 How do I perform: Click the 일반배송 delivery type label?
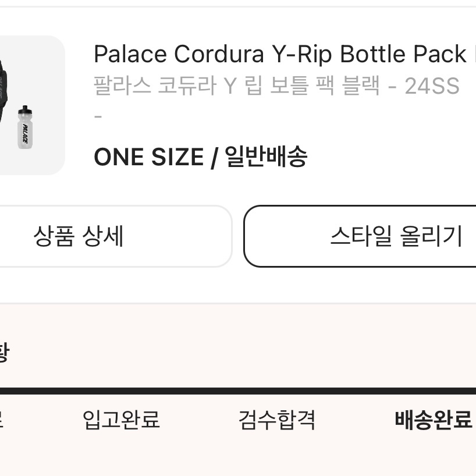pos(266,157)
